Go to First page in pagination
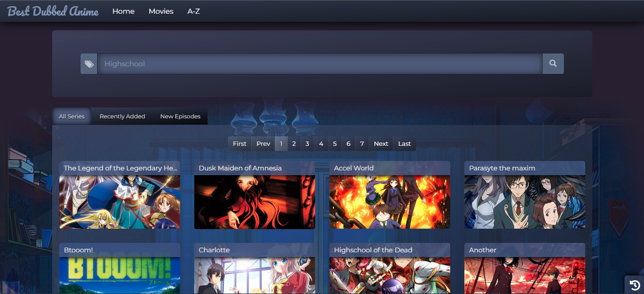 pos(239,144)
